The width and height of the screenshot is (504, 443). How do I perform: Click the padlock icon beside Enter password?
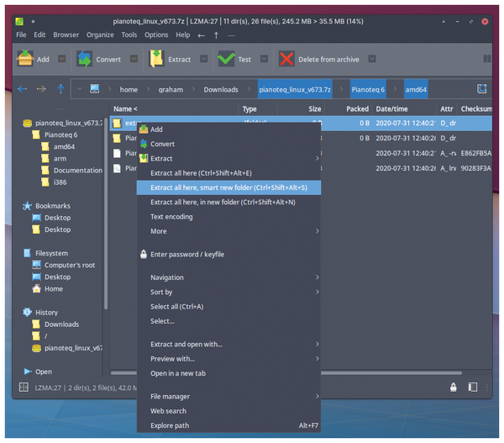144,254
